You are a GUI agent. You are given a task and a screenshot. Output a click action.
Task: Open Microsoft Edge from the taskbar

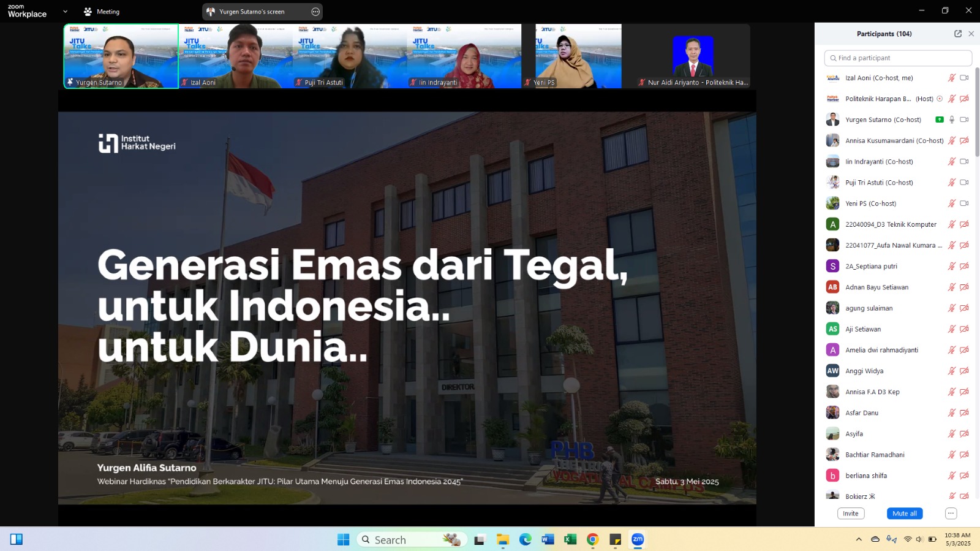click(x=526, y=539)
